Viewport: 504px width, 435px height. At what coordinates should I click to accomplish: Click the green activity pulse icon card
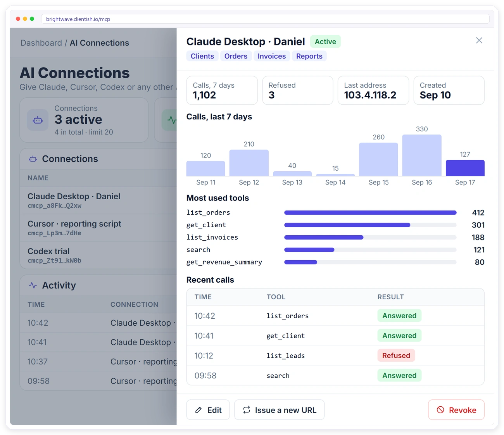click(169, 120)
